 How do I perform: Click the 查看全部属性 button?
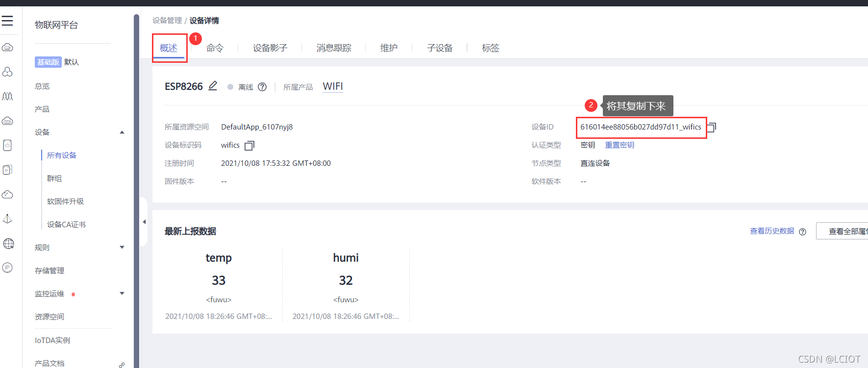(843, 231)
